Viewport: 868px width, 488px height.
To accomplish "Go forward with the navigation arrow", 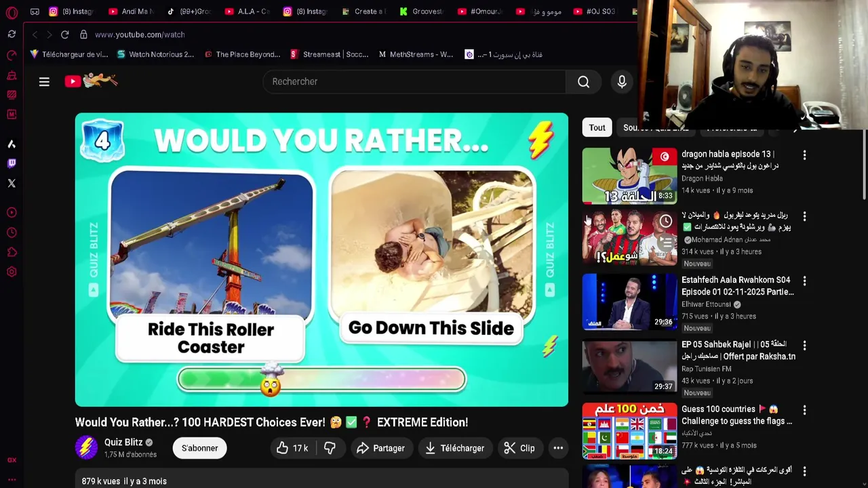I will click(x=49, y=35).
